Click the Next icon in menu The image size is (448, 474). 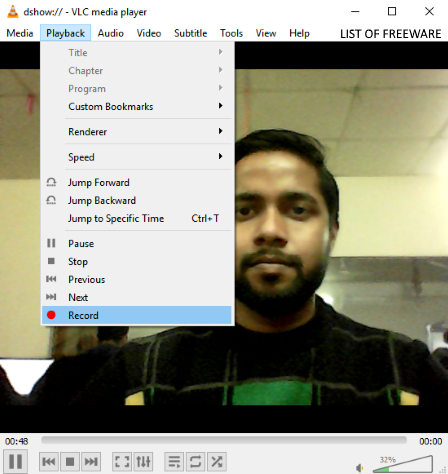pos(51,297)
